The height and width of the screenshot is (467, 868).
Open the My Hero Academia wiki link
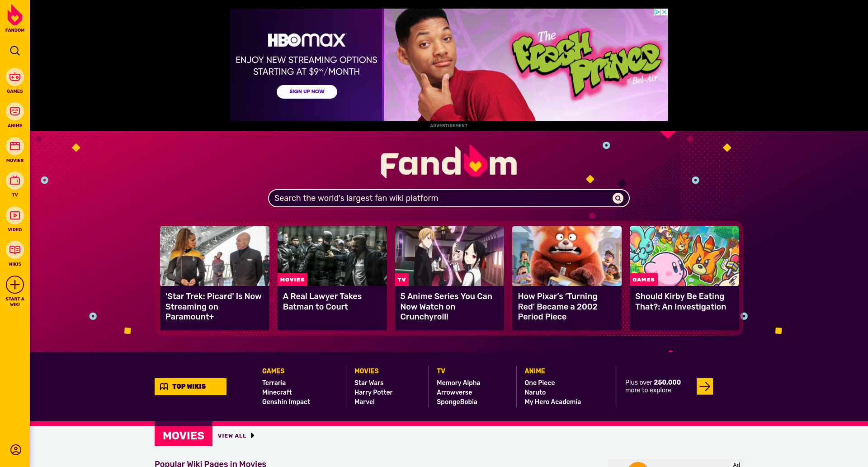[x=552, y=402]
